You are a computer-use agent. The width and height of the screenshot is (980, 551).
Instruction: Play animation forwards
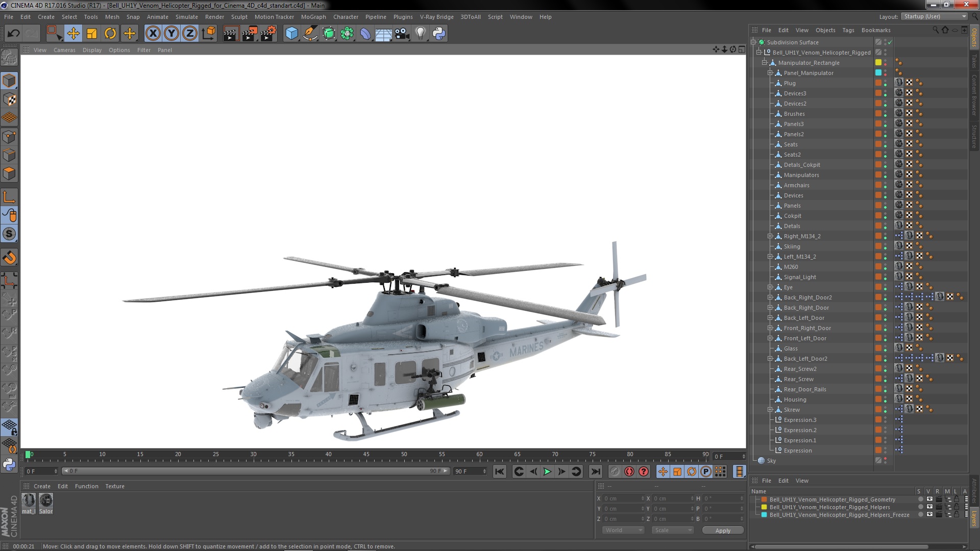pos(547,472)
